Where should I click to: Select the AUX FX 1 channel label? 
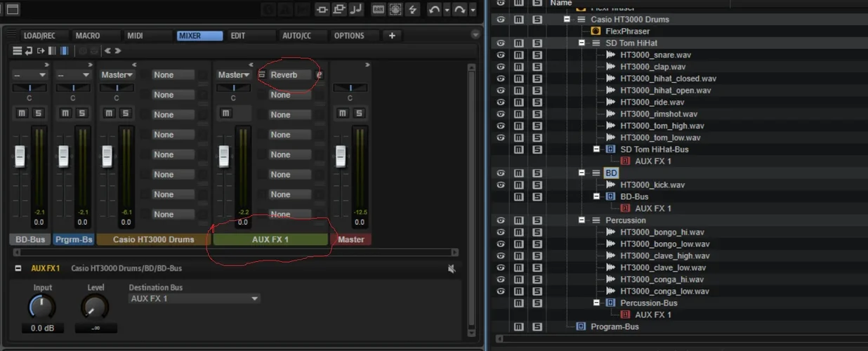pyautogui.click(x=270, y=239)
